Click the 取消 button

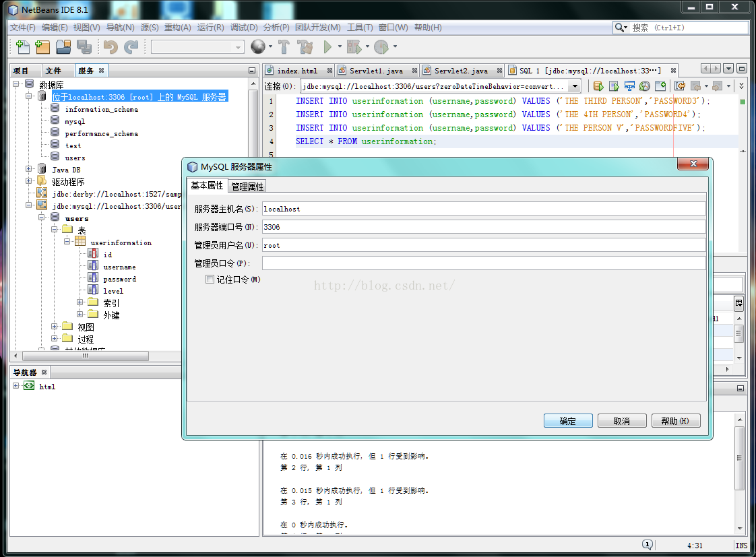coord(622,421)
